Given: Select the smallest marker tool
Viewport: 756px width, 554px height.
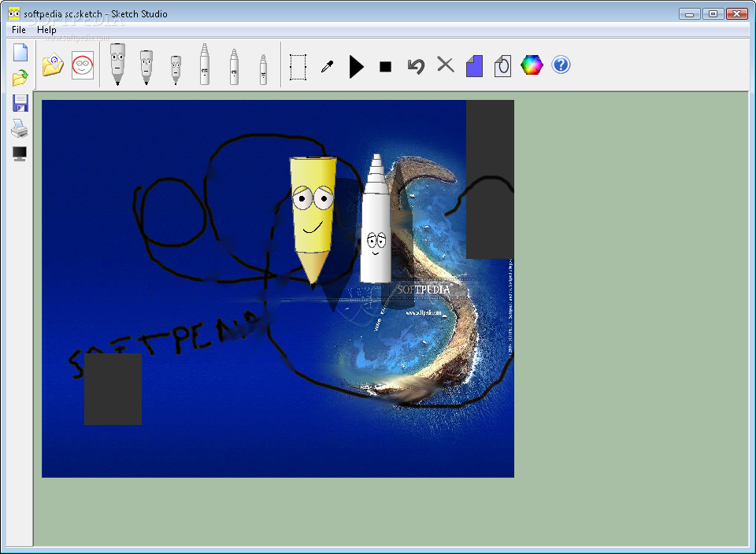Looking at the screenshot, I should (x=263, y=70).
